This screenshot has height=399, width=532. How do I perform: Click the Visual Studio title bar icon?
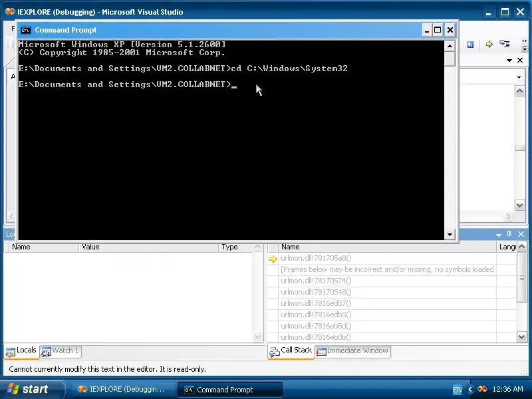[10, 12]
